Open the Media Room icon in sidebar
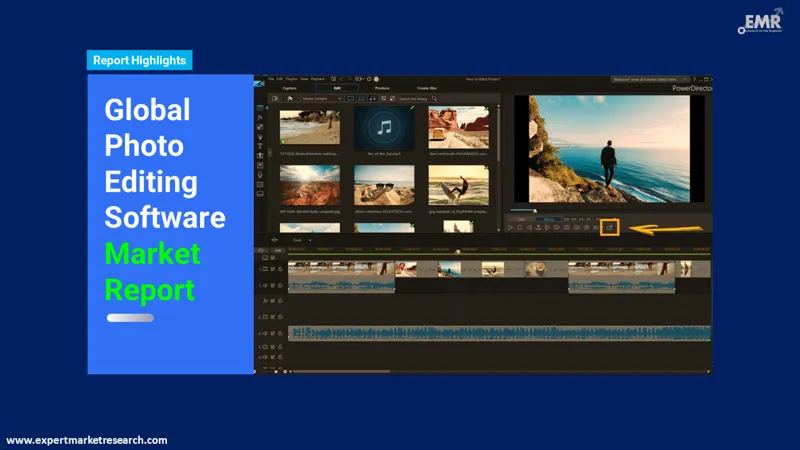 tap(260, 107)
